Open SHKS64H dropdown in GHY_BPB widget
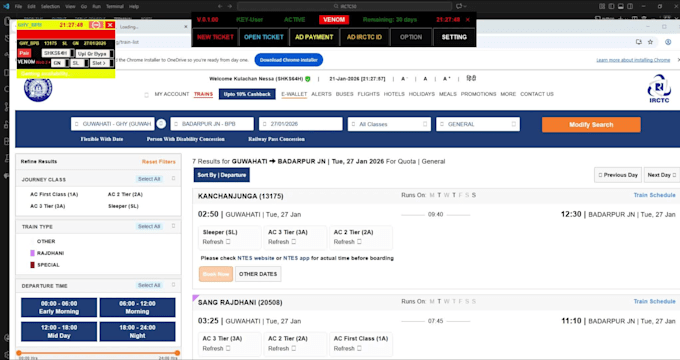 coord(57,53)
